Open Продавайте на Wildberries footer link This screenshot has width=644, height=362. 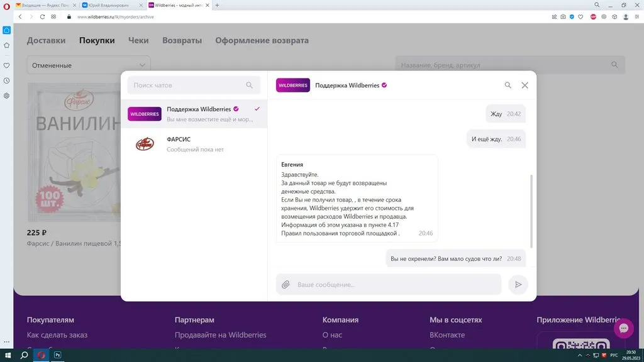click(221, 335)
